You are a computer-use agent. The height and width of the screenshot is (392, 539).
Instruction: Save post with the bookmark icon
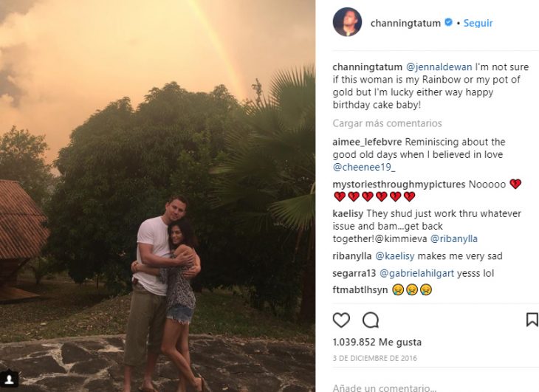coord(532,320)
